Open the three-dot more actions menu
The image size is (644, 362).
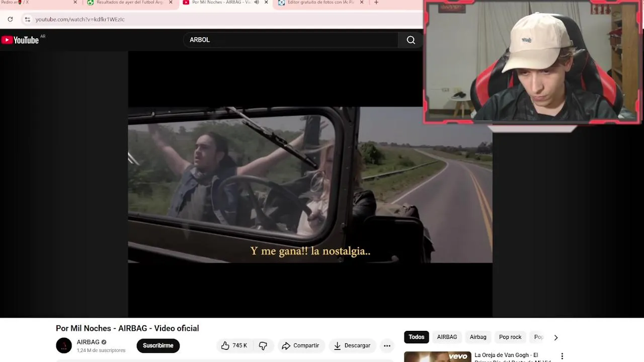[387, 345]
